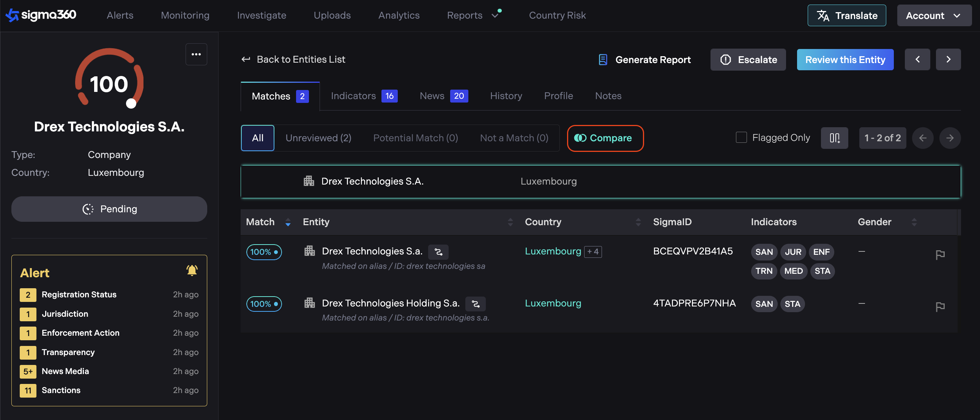This screenshot has width=980, height=420.
Task: Go to previous entity with left chevron
Action: 917,59
